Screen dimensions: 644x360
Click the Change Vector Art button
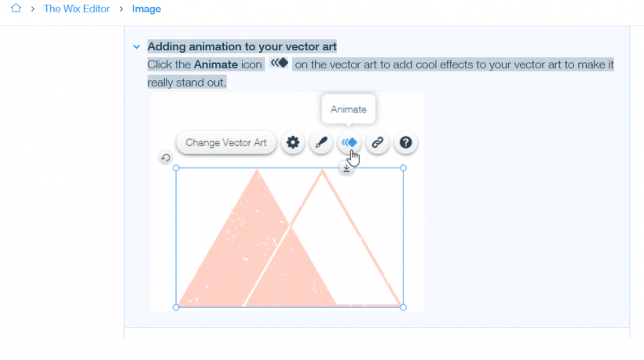point(226,142)
